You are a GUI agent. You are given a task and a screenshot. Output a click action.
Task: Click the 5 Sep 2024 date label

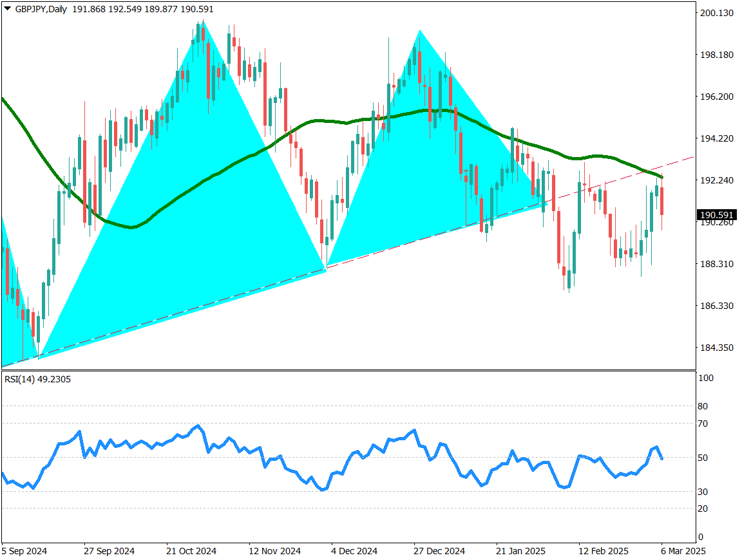[x=24, y=552]
